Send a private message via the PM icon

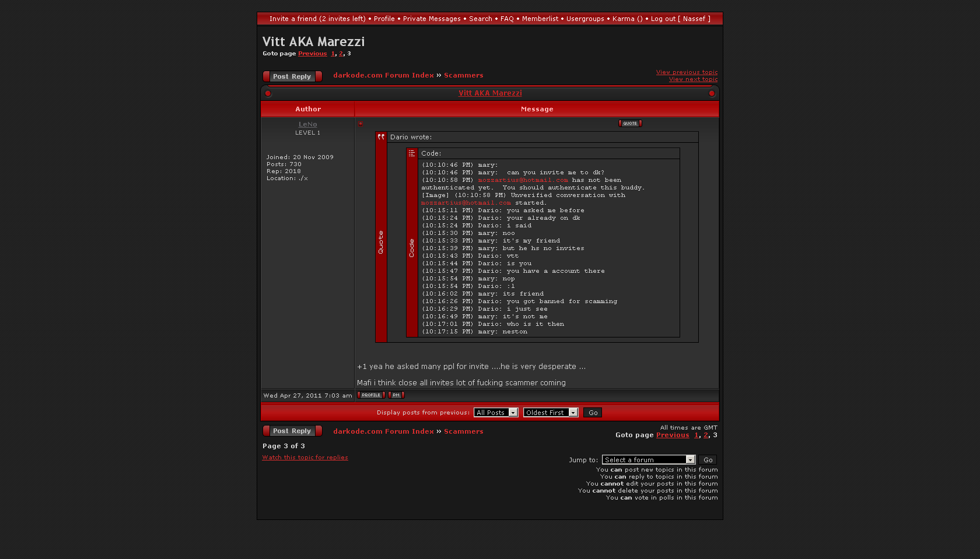(396, 395)
